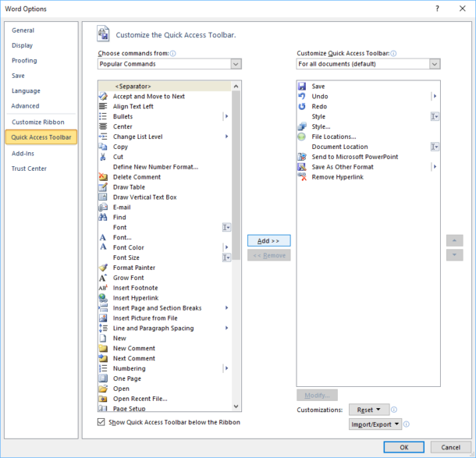Select the Send to Microsoft PowerPoint icon
The image size is (476, 458).
pyautogui.click(x=302, y=157)
